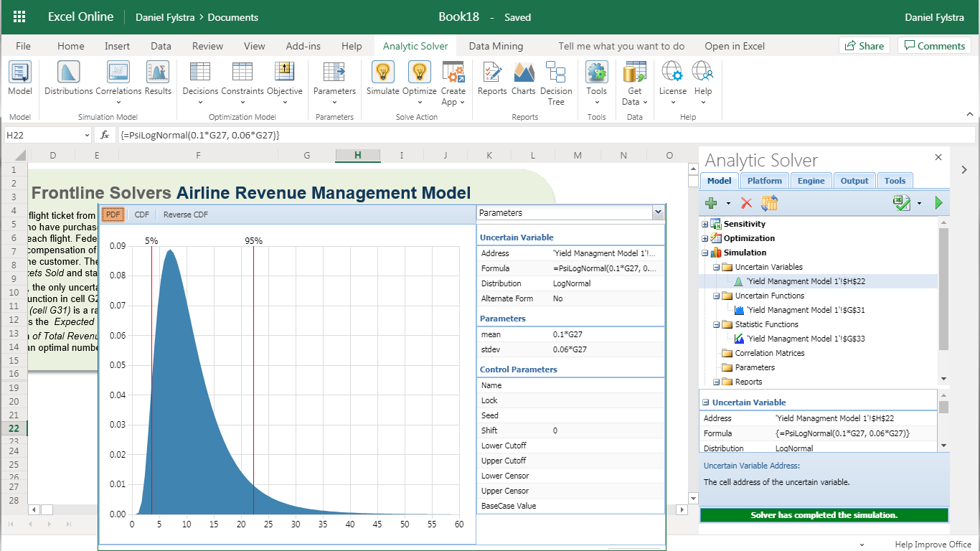This screenshot has width=980, height=551.
Task: Click the Simulate lightbulb icon
Action: point(382,73)
